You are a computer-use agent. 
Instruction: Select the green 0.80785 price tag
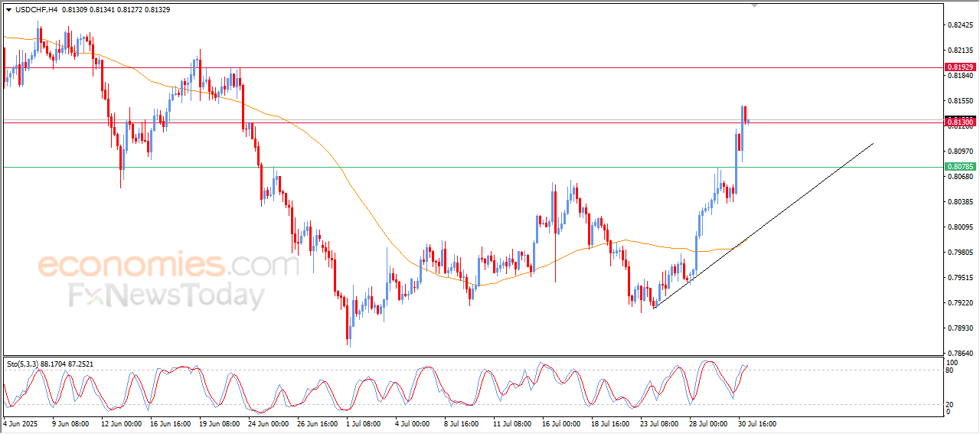pyautogui.click(x=960, y=167)
